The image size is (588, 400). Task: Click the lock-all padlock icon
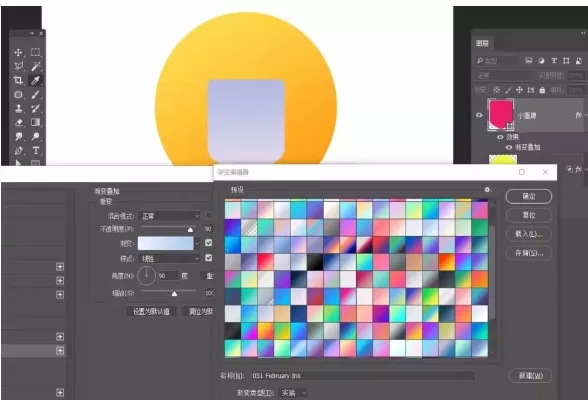[542, 90]
